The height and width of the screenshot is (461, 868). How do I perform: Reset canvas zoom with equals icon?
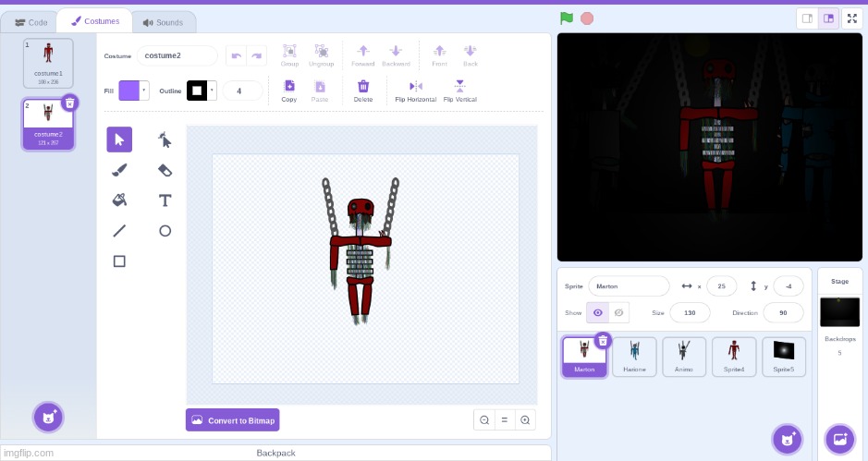[505, 420]
